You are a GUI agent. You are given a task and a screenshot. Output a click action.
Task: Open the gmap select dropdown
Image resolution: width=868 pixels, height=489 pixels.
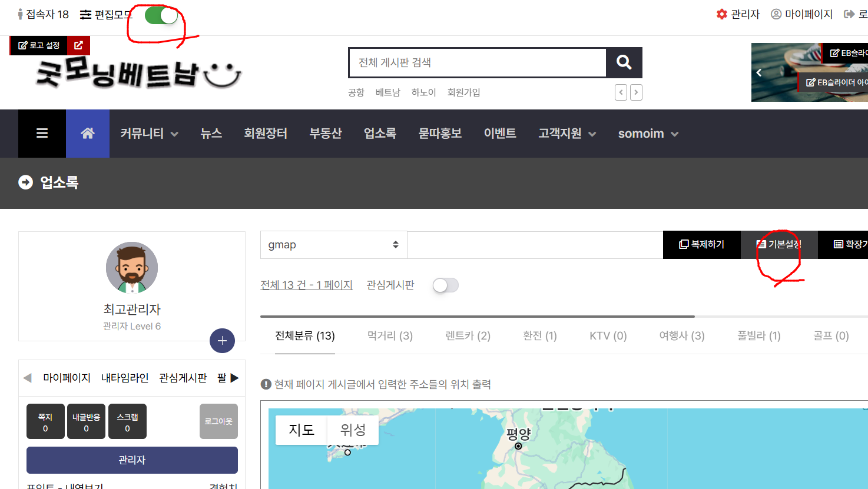pyautogui.click(x=333, y=245)
